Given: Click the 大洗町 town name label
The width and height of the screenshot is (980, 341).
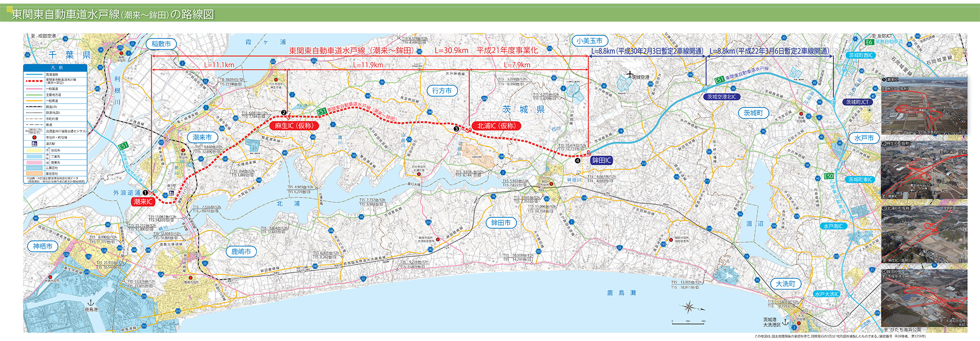Looking at the screenshot, I should click(x=785, y=284).
